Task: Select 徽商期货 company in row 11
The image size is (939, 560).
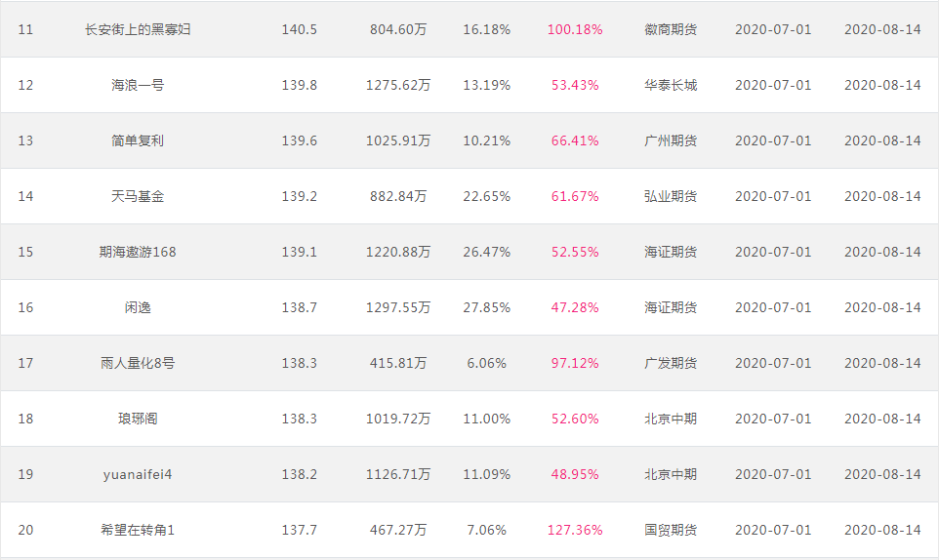Action: pyautogui.click(x=671, y=29)
